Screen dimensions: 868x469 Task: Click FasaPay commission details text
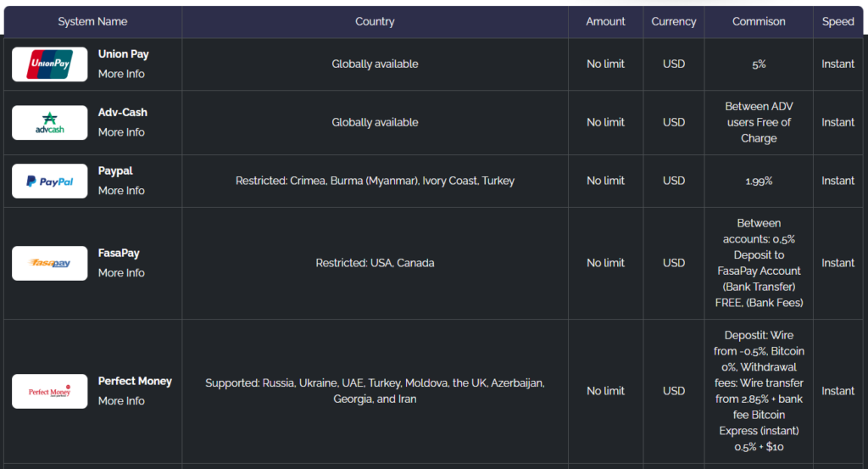pyautogui.click(x=759, y=263)
